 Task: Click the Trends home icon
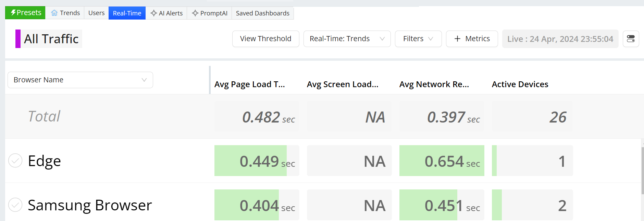click(x=54, y=13)
